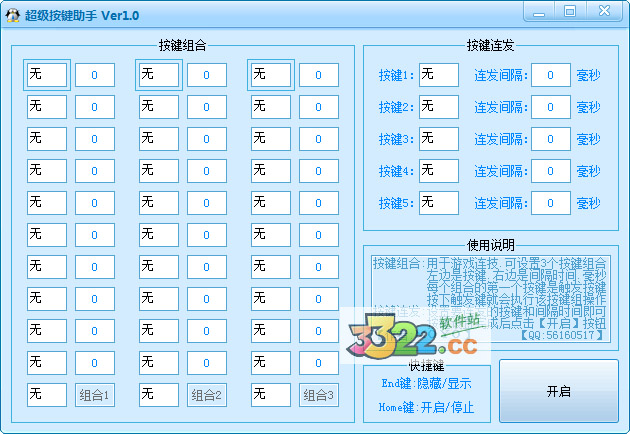Click the End键:隐藏/显示 shortcut text
Image resolution: width=630 pixels, height=434 pixels.
click(x=427, y=383)
